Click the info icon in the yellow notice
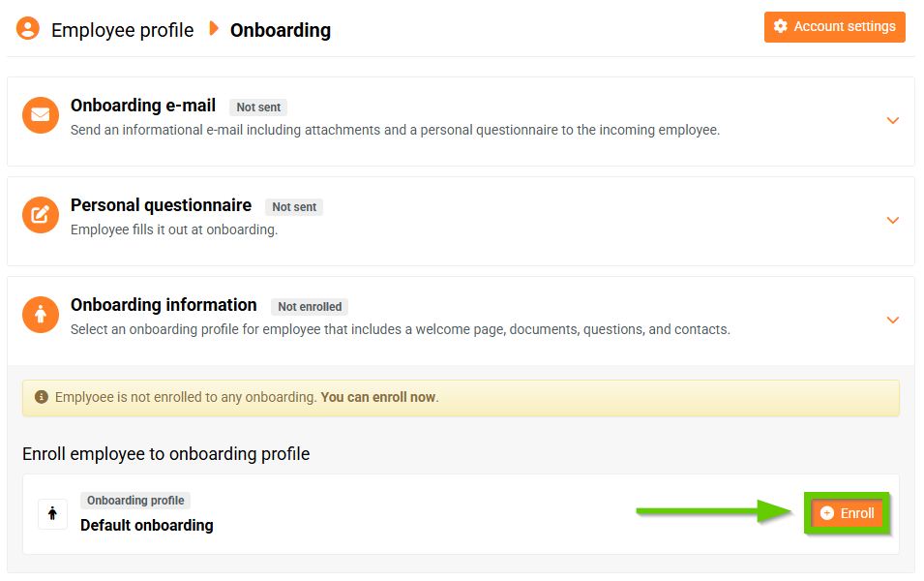 (42, 397)
